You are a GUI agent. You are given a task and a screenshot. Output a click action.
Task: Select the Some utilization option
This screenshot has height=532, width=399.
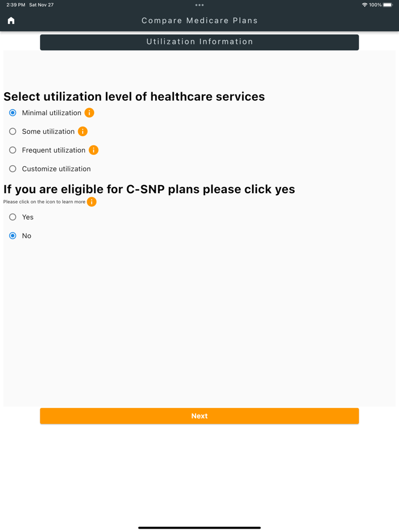pyautogui.click(x=13, y=132)
